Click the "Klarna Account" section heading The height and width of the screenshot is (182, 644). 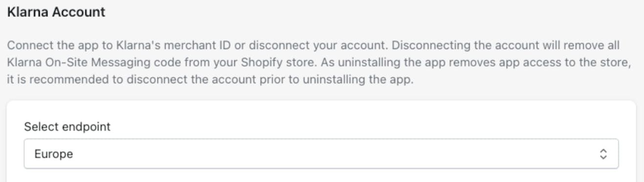click(x=56, y=12)
